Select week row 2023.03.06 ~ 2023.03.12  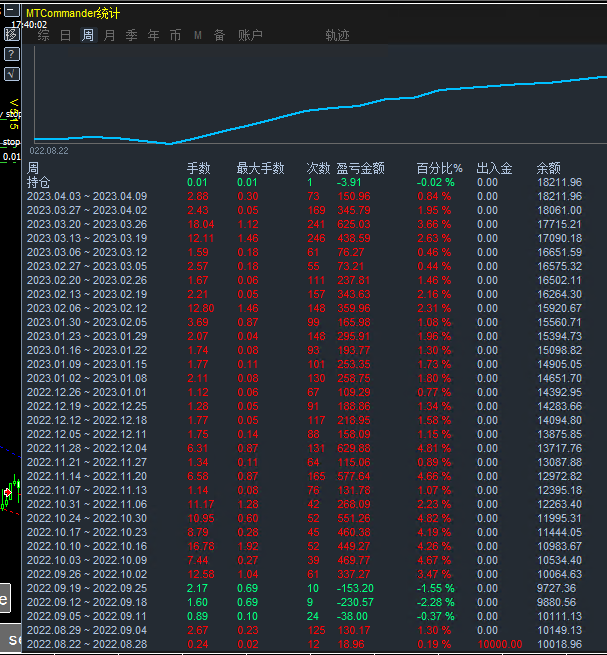pyautogui.click(x=304, y=252)
